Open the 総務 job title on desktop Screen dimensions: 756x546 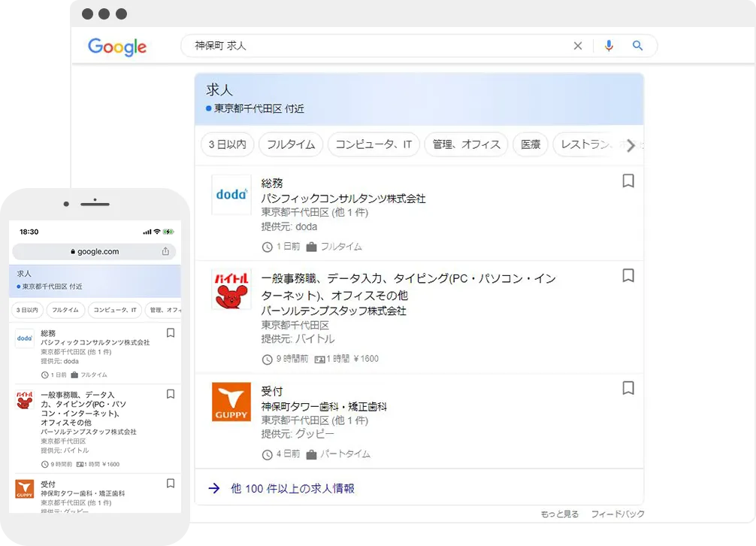272,184
